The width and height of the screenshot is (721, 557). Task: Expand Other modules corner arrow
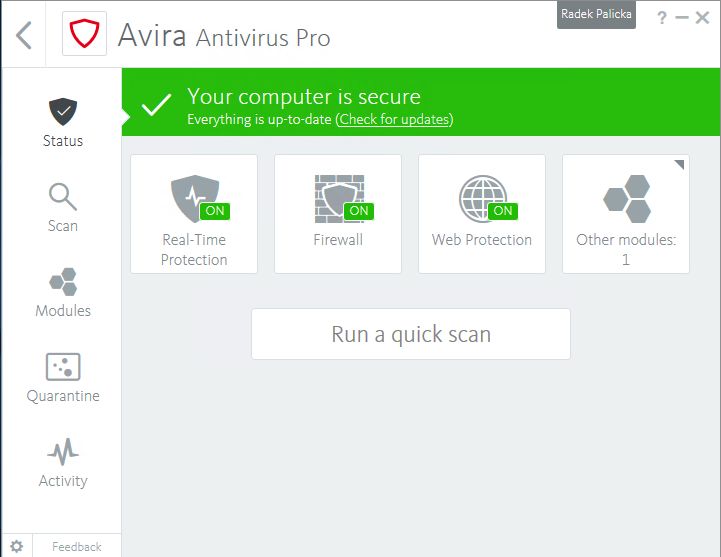(x=680, y=164)
